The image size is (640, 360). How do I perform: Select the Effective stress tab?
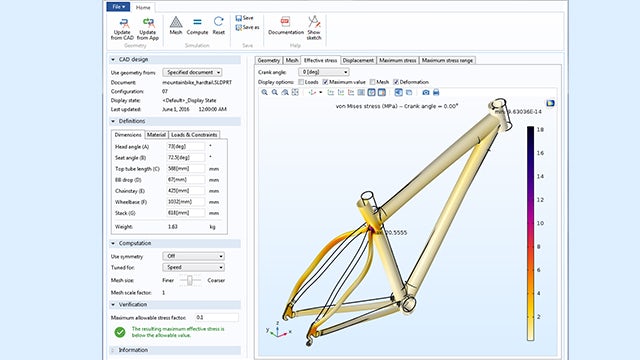tap(320, 60)
